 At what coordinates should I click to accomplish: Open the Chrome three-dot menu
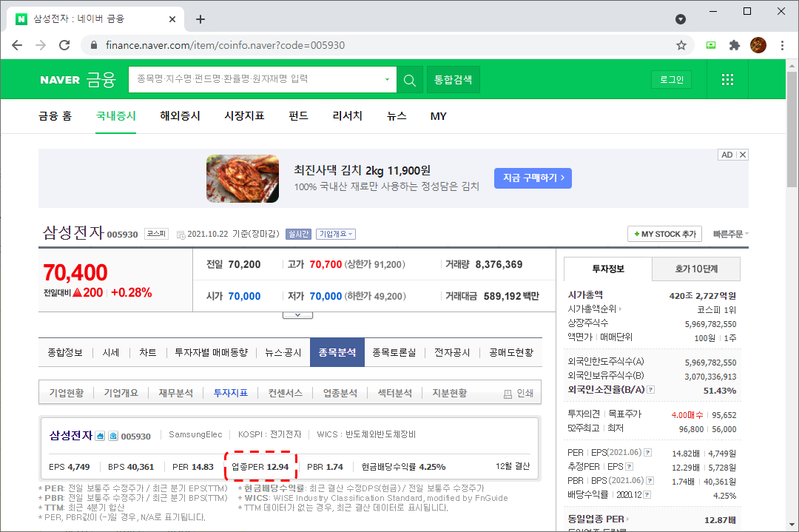click(x=782, y=45)
